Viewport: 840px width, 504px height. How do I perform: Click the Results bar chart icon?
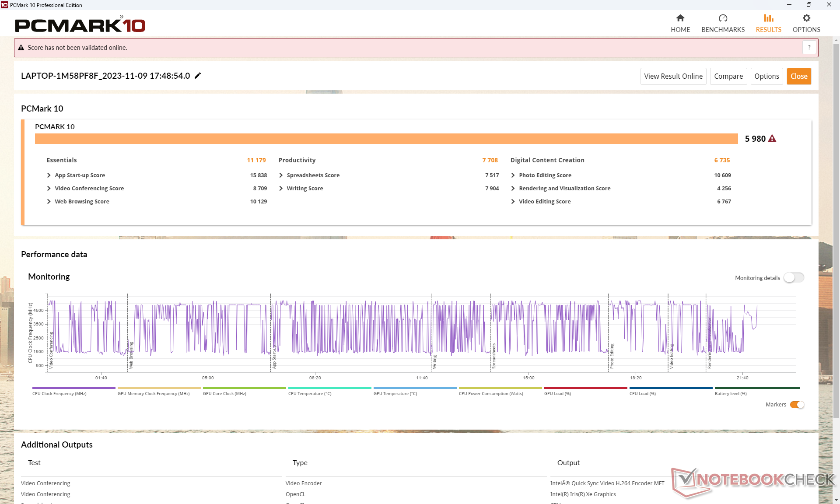click(768, 18)
